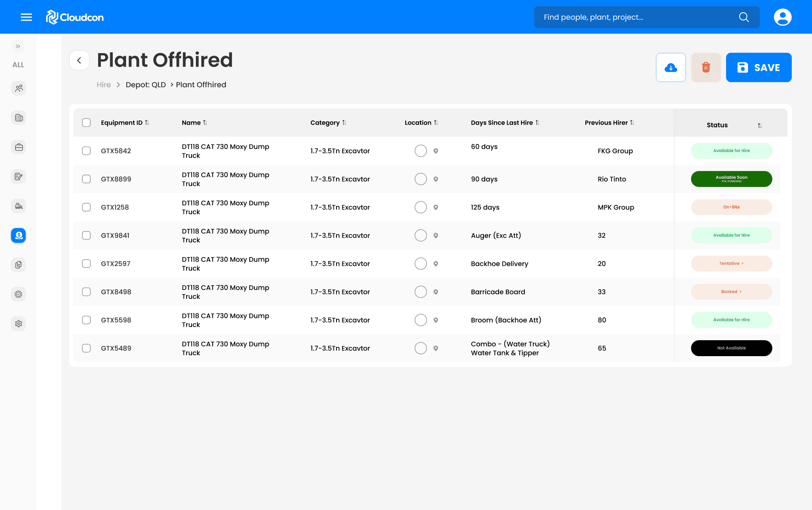The height and width of the screenshot is (510, 812).
Task: Toggle the select-all header checkbox
Action: tap(86, 123)
